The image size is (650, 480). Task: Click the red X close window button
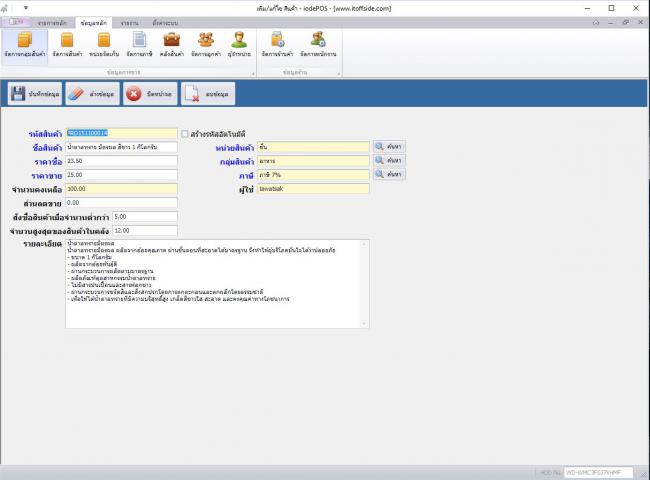tap(150, 94)
